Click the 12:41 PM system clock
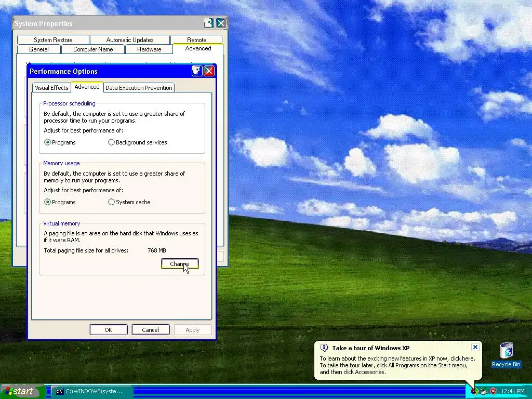Screen dimensions: 532x399 coord(513,391)
